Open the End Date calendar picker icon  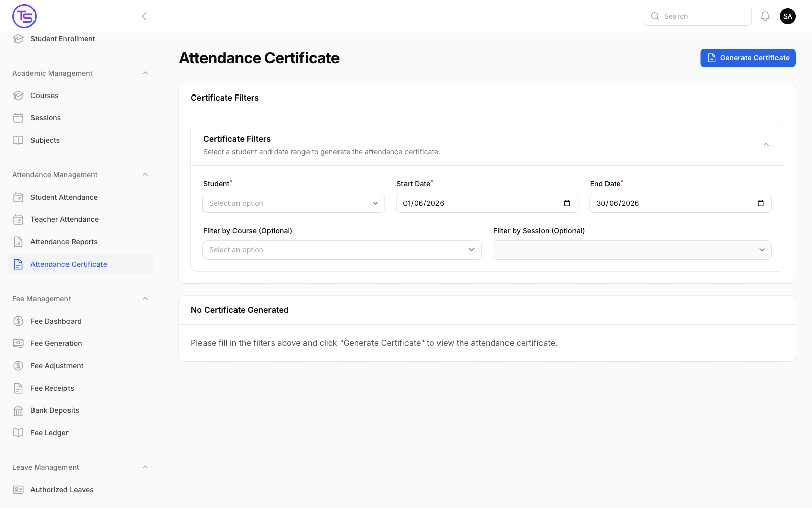[x=761, y=203]
